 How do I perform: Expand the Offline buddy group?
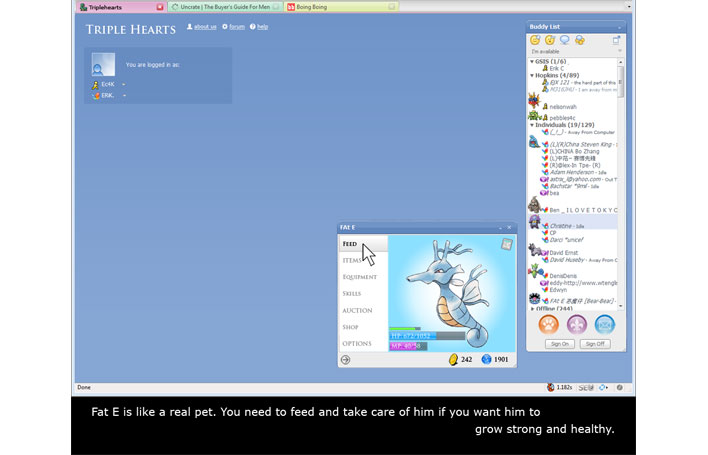click(x=532, y=308)
